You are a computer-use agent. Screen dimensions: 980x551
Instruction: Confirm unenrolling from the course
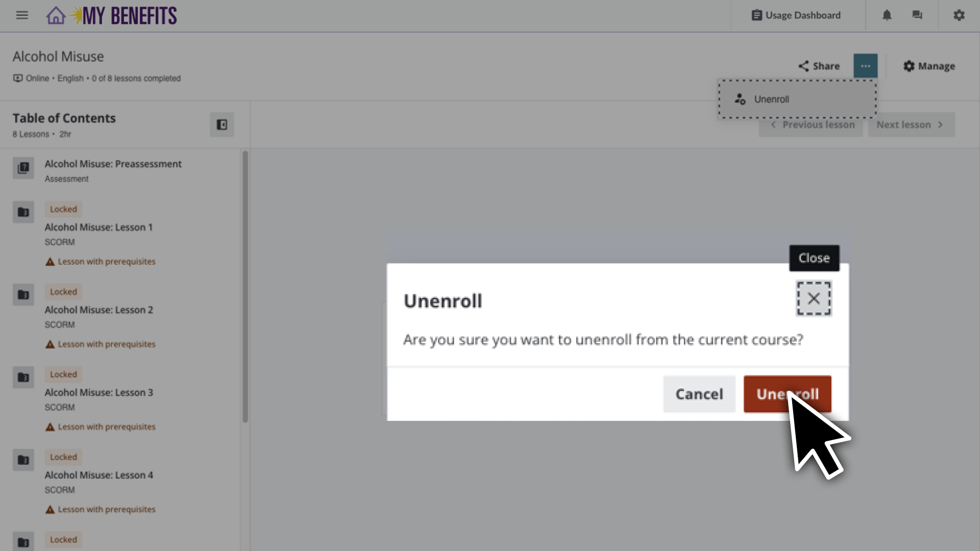[x=787, y=394]
